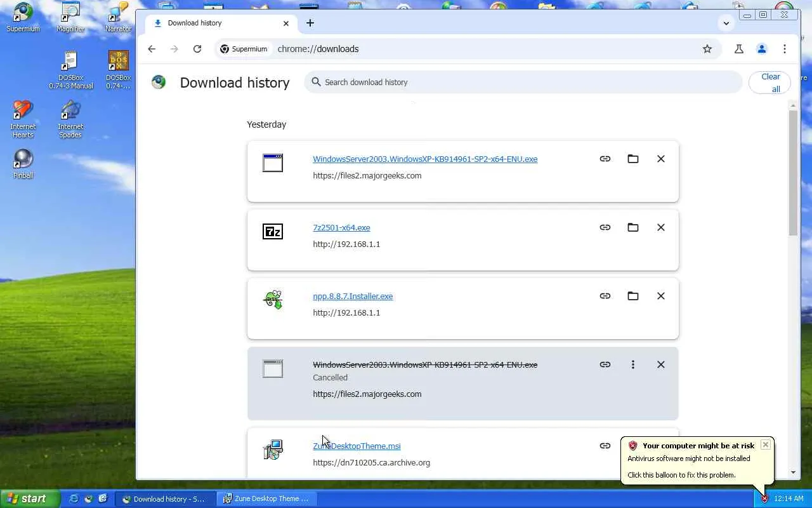Screen dimensions: 812x508
Task: Click the 7-Zip icon of 7z2501-x64.exe
Action: pyautogui.click(x=273, y=232)
